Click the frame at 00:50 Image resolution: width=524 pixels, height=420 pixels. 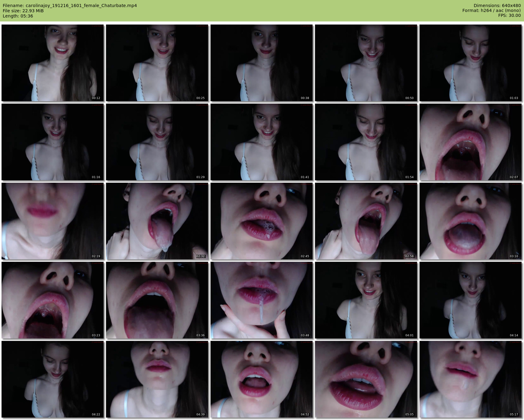(x=366, y=63)
